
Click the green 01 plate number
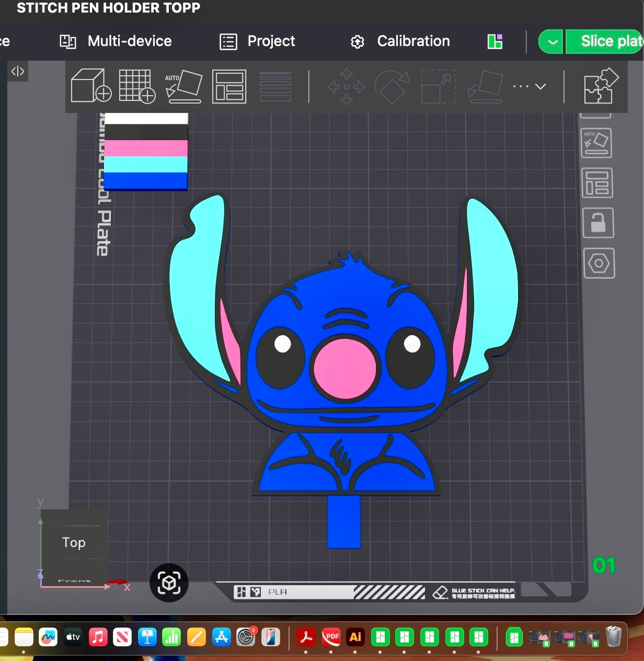point(604,565)
